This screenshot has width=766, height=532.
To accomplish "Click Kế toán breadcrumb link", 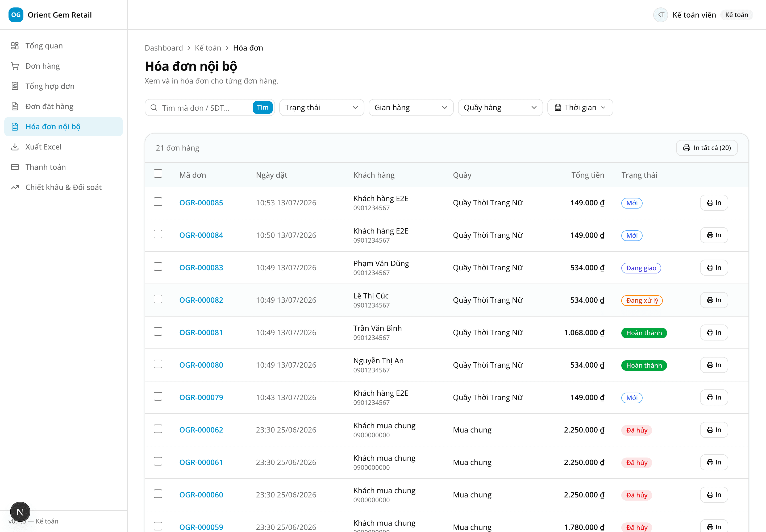I will click(x=208, y=48).
